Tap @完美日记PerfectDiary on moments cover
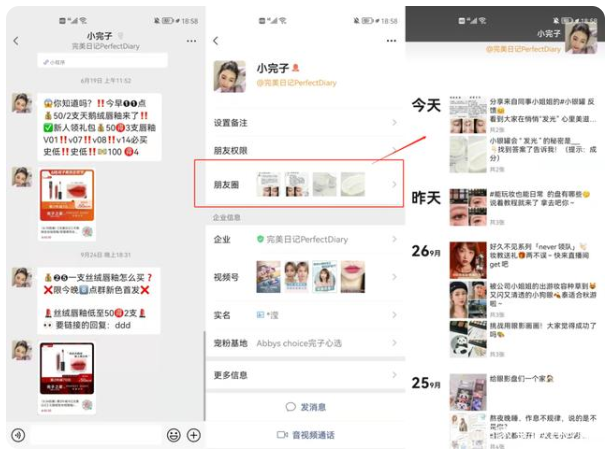This screenshot has height=463, width=612. (x=523, y=49)
